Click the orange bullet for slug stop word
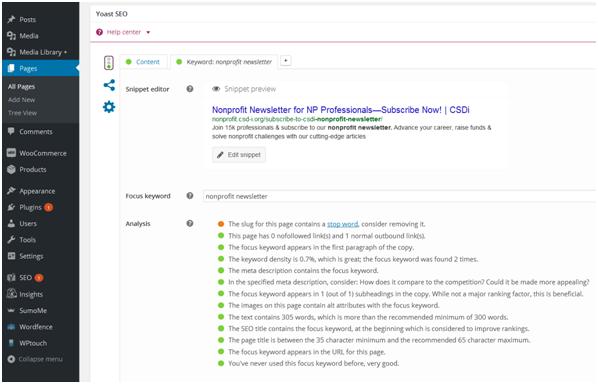 (221, 224)
